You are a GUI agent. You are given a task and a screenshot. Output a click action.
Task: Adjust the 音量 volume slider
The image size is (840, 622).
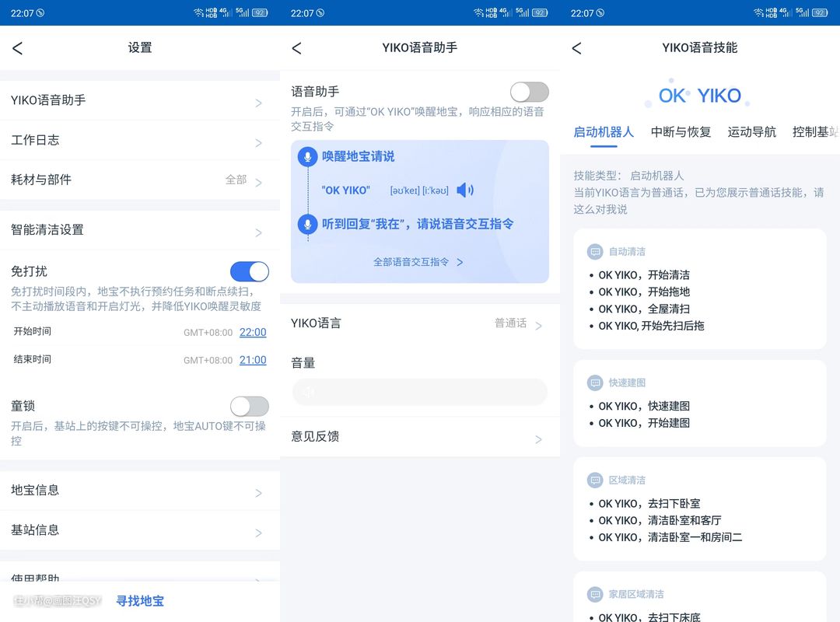click(x=419, y=392)
